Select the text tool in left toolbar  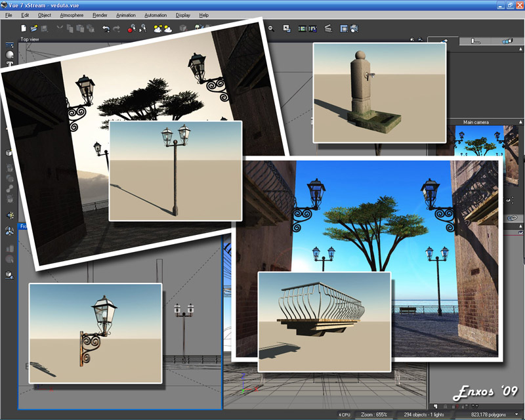(10, 64)
